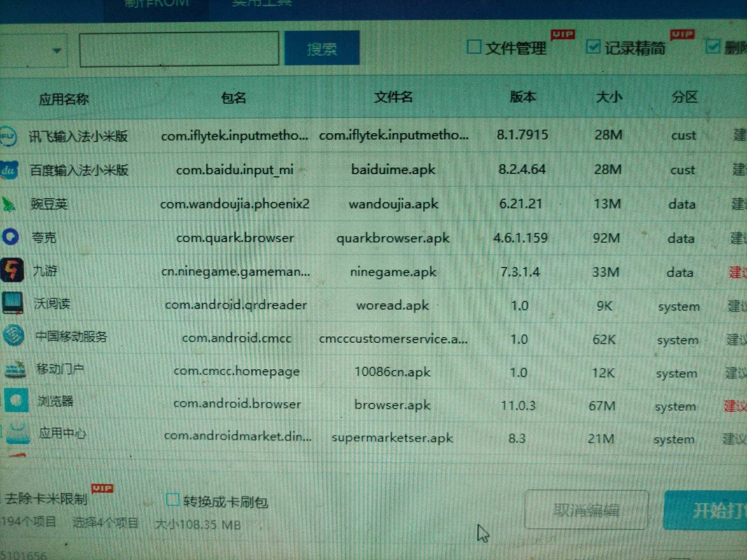Click the 九游 app icon

tap(11, 270)
